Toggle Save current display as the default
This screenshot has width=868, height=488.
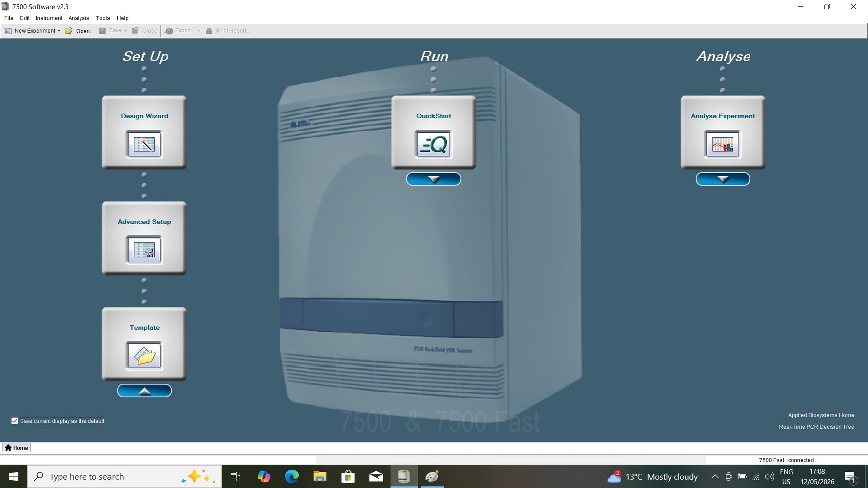click(x=15, y=421)
